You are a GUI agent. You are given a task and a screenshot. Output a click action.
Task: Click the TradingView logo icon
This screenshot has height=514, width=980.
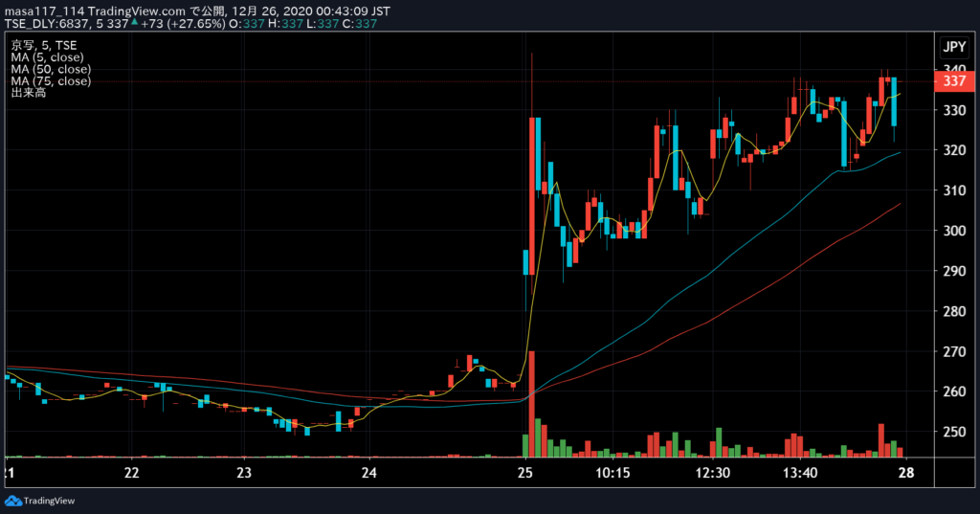pos(13,501)
